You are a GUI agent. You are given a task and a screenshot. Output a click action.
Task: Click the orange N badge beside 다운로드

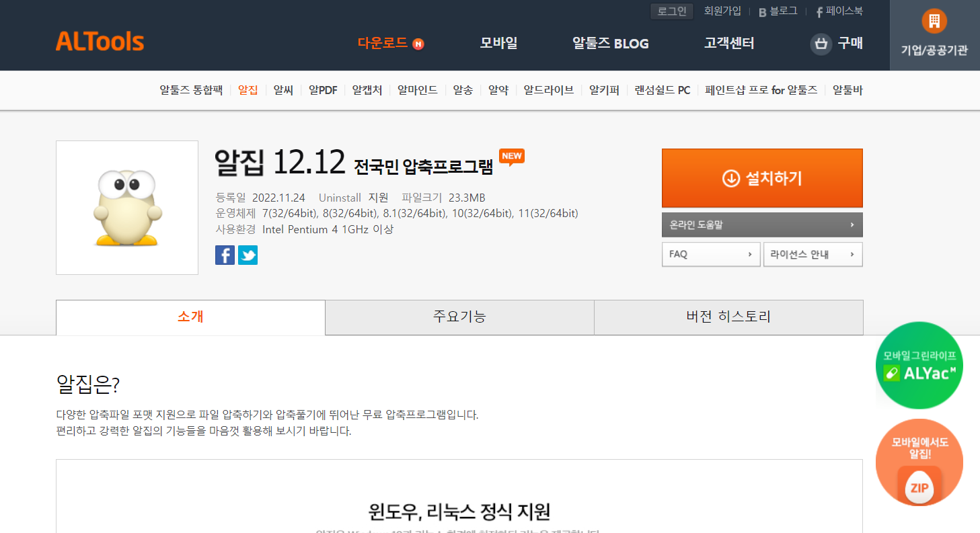click(418, 44)
